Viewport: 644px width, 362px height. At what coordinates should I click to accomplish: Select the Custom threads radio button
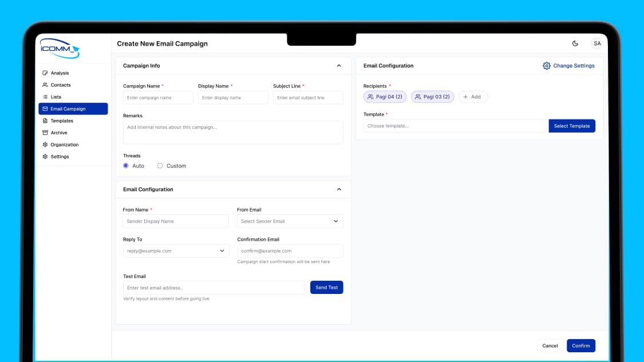[x=160, y=166]
